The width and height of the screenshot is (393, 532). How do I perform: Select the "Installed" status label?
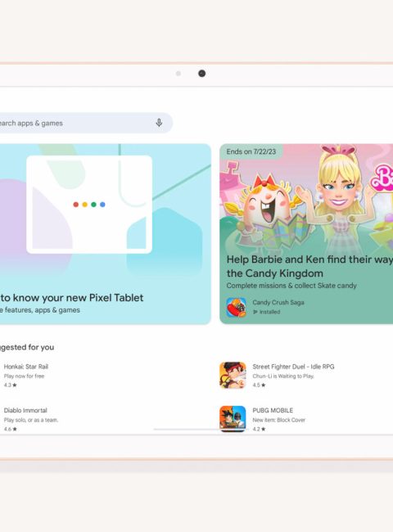click(267, 312)
